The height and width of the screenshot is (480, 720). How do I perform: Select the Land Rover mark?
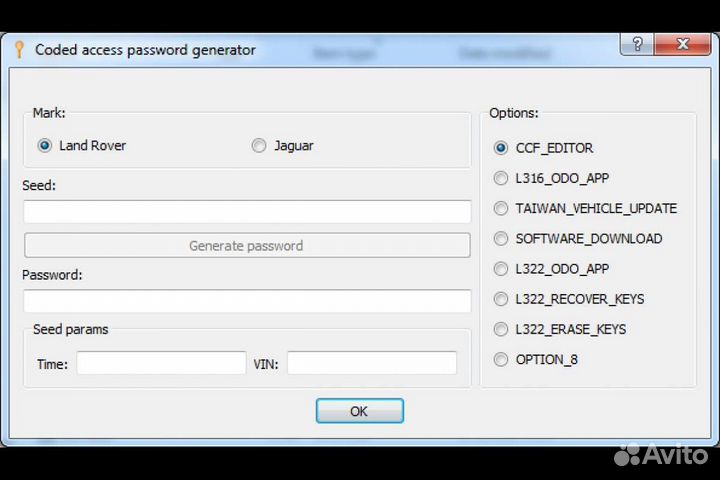(x=45, y=146)
